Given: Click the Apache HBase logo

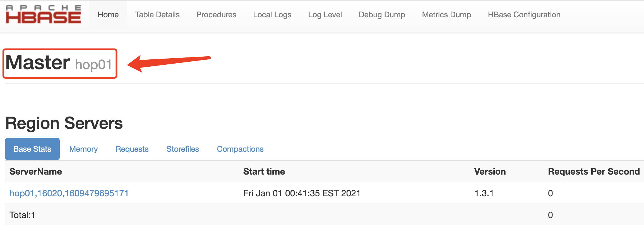Looking at the screenshot, I should tap(44, 15).
